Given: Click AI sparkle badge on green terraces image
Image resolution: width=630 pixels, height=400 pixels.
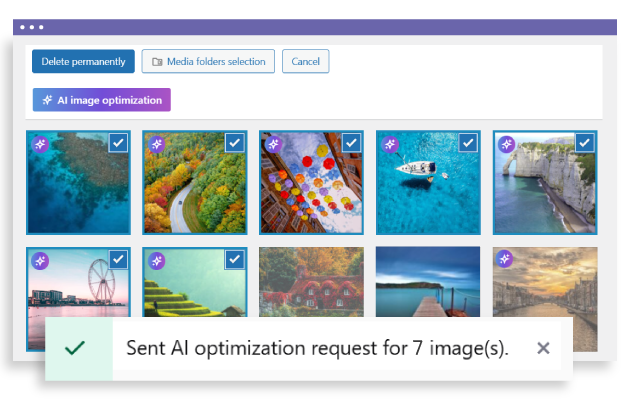Looking at the screenshot, I should [157, 261].
